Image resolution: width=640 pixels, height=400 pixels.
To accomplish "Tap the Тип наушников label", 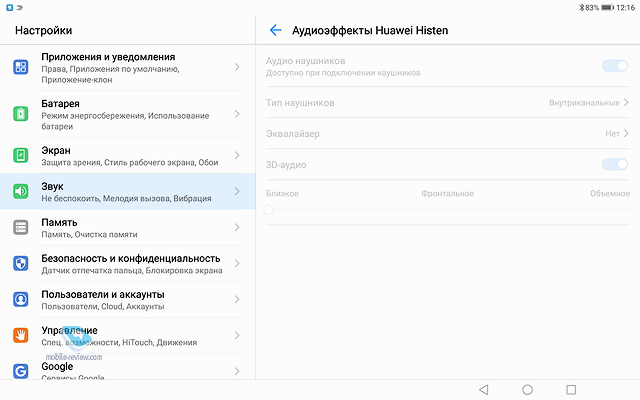I will pos(300,103).
